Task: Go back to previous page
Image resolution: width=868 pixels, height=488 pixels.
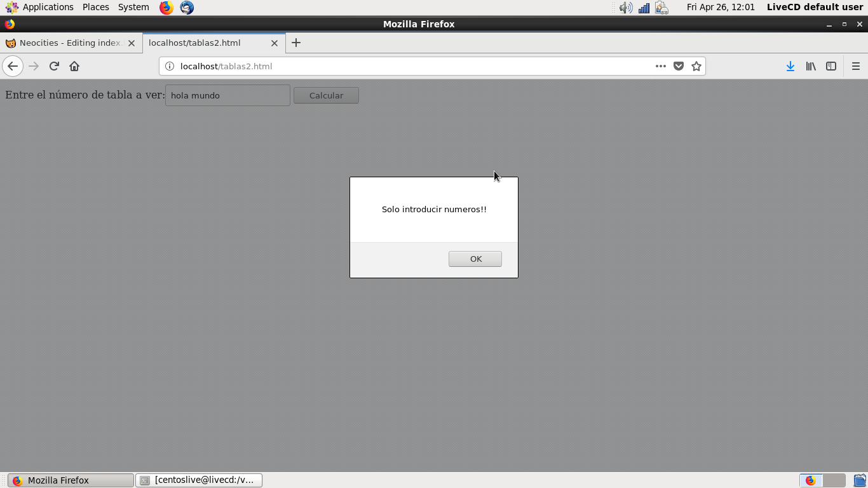Action: pyautogui.click(x=13, y=66)
